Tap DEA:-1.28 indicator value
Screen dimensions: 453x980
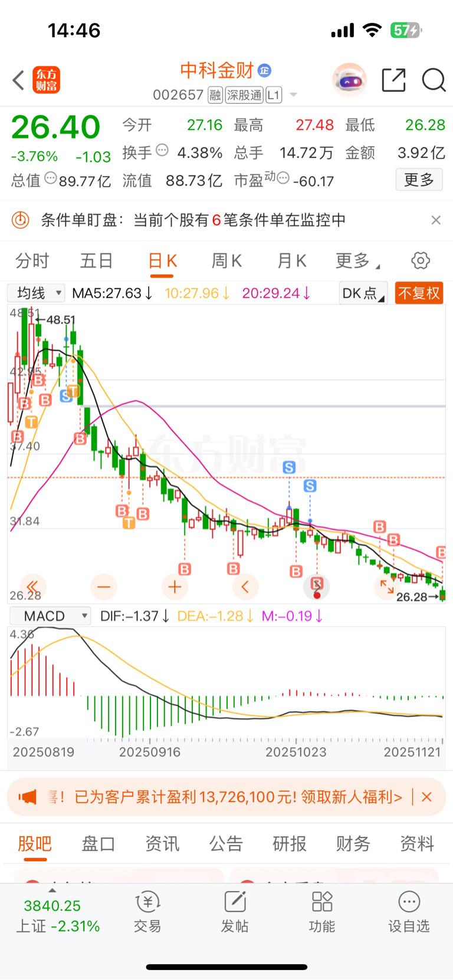pyautogui.click(x=216, y=616)
